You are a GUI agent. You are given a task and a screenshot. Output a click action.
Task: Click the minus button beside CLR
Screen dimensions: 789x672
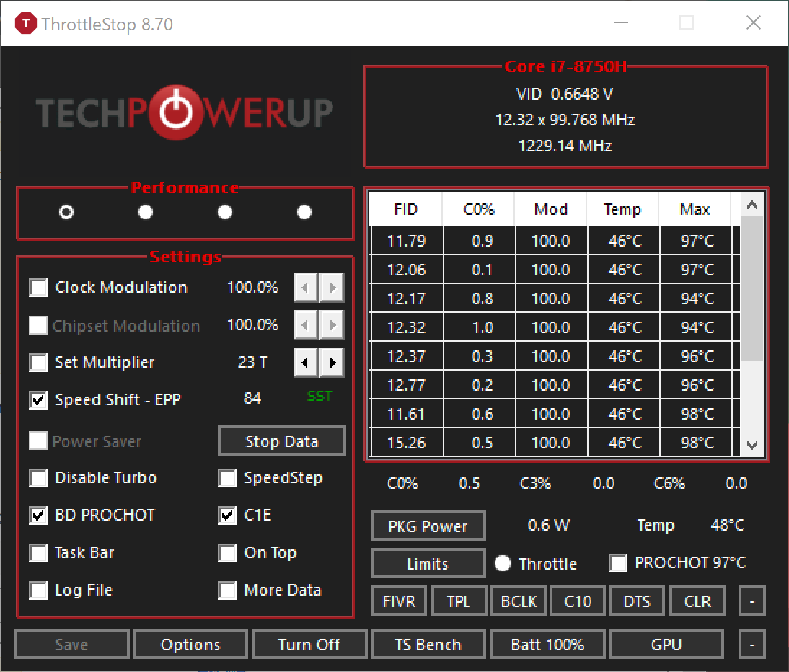pos(751,601)
